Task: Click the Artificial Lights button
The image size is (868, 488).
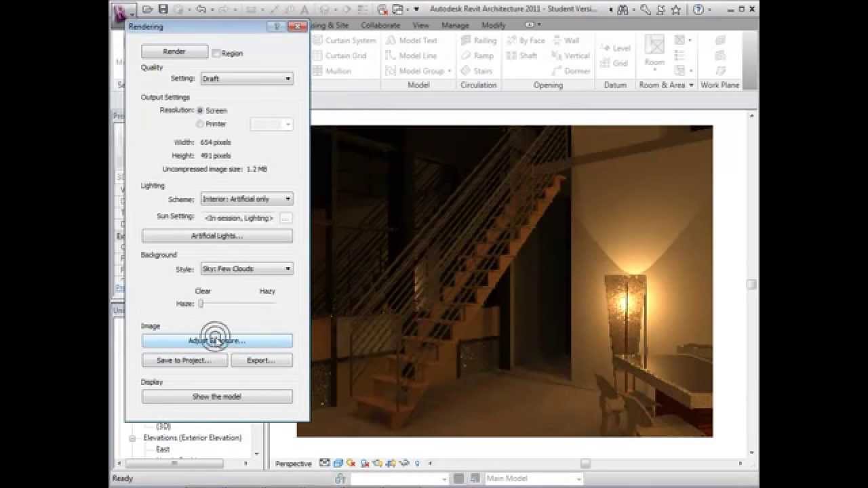Action: [217, 236]
